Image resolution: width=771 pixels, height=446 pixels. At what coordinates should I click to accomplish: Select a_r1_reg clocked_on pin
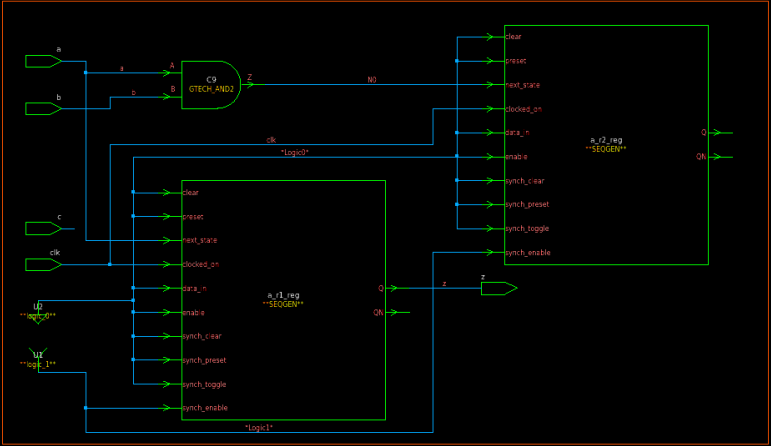[x=201, y=265]
